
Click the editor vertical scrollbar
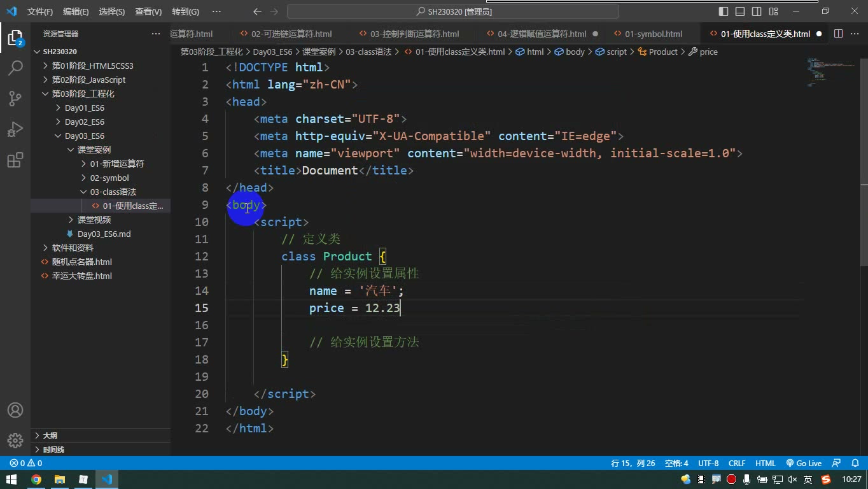[x=864, y=160]
